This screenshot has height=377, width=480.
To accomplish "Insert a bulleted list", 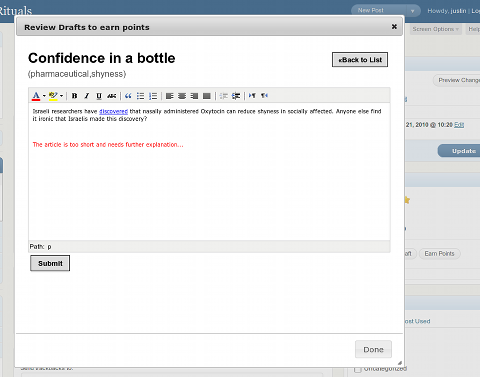I will (x=140, y=96).
